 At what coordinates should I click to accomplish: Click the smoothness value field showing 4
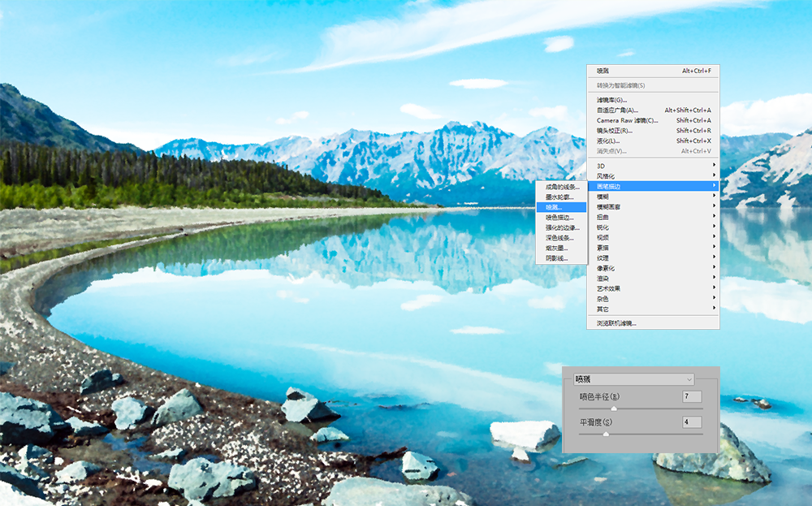(692, 422)
